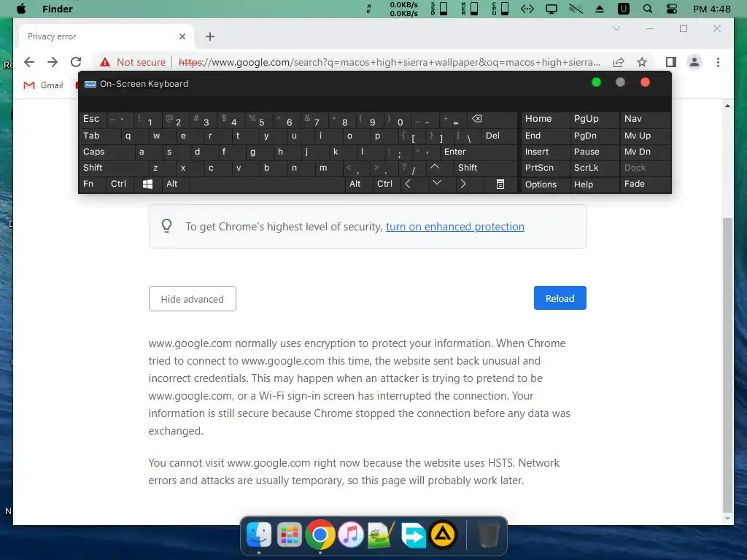Select the Privacy error tab

point(106,36)
